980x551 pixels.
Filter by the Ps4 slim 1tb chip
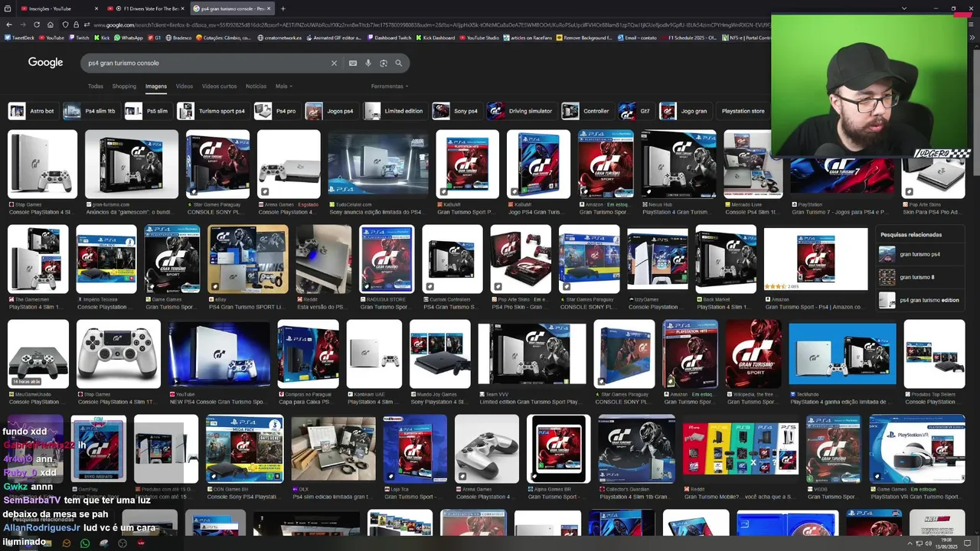(90, 111)
